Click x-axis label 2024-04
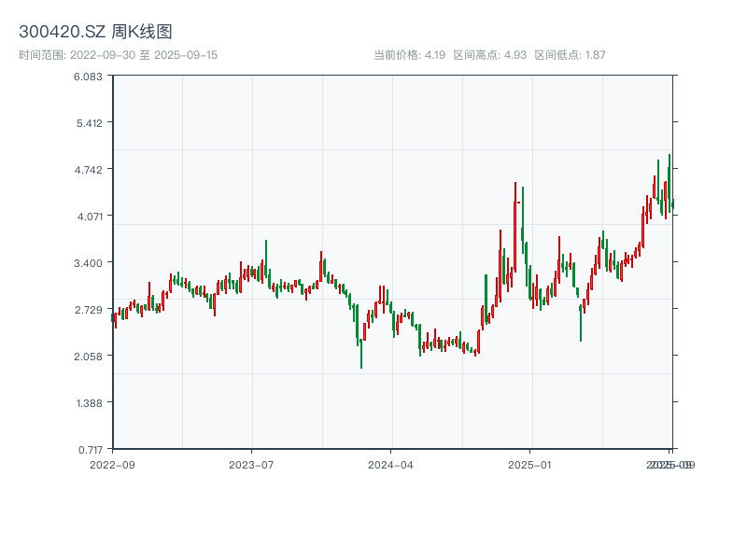This screenshot has height=560, width=747. coord(390,465)
